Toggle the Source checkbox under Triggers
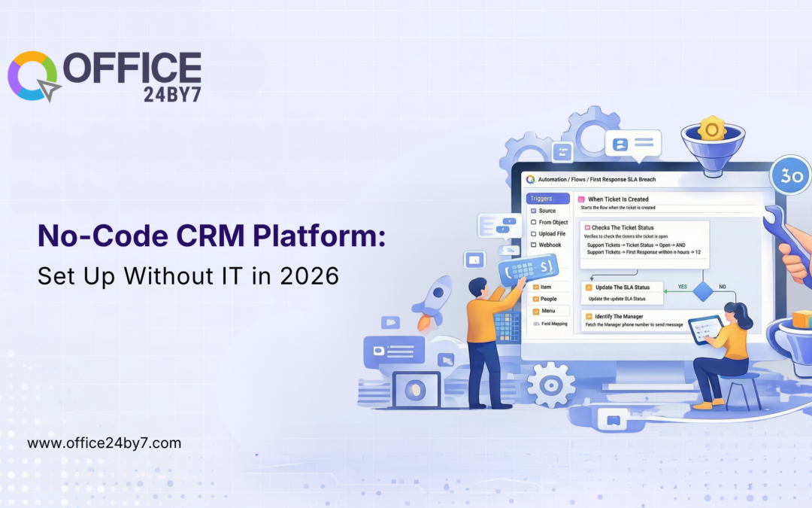The image size is (812, 508). click(x=534, y=211)
